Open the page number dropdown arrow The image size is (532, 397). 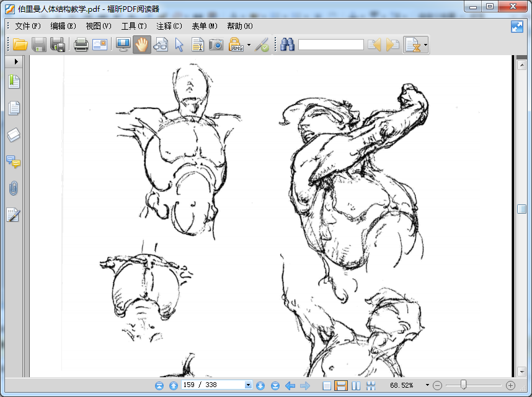click(x=249, y=385)
